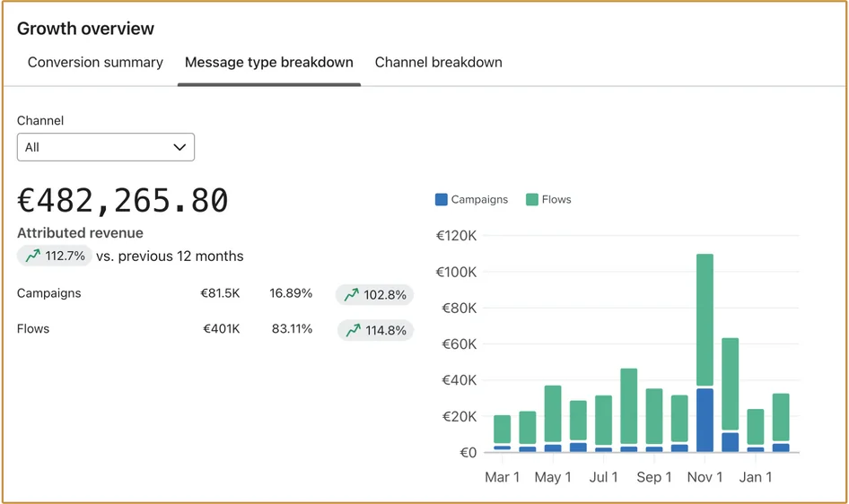Screen dimensions: 849x504
Task: Click the 16.89% Campaigns share
Action: [291, 293]
